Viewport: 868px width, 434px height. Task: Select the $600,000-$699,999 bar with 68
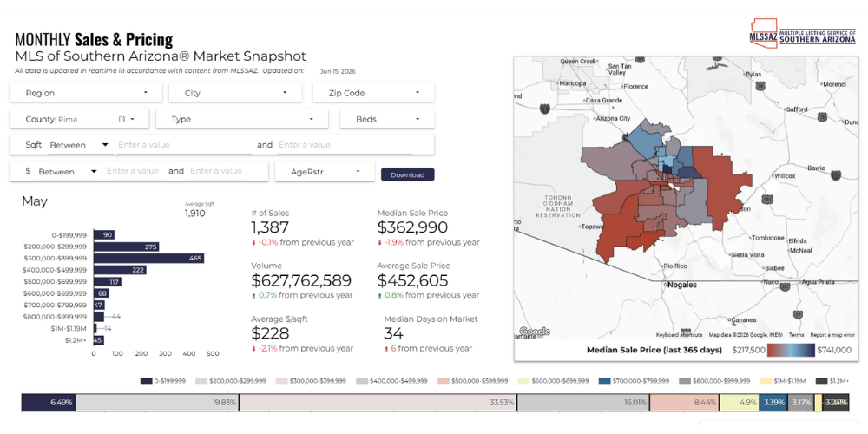[x=102, y=293]
